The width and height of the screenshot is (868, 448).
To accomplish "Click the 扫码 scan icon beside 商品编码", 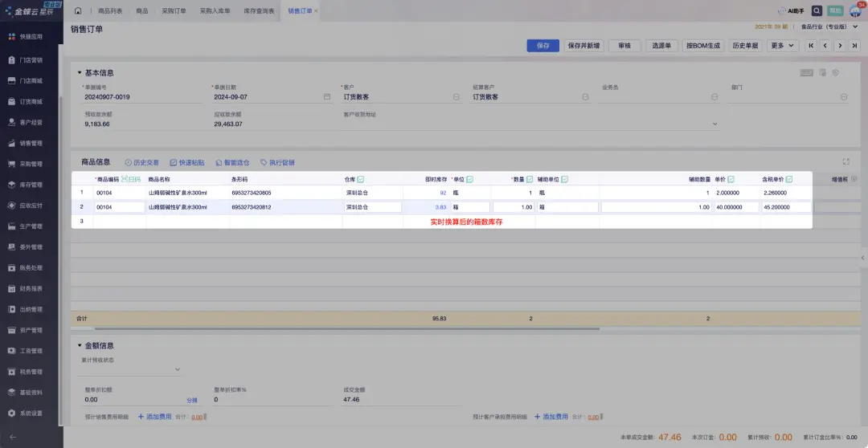I will pyautogui.click(x=130, y=179).
